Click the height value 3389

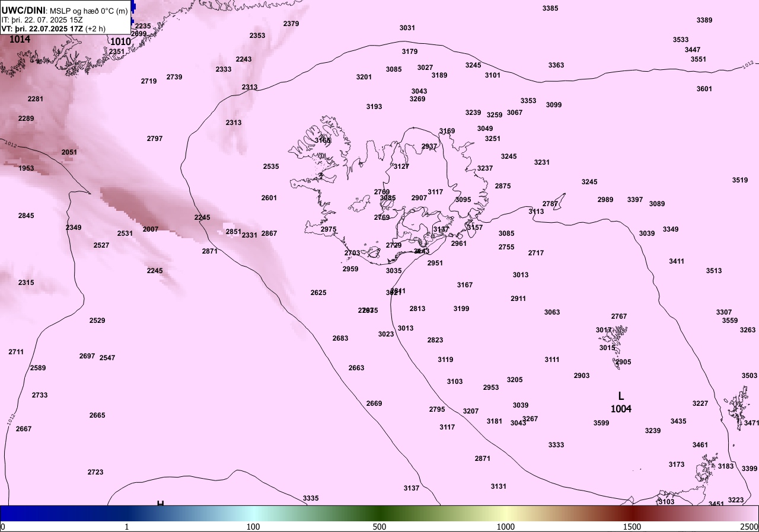[x=704, y=20]
